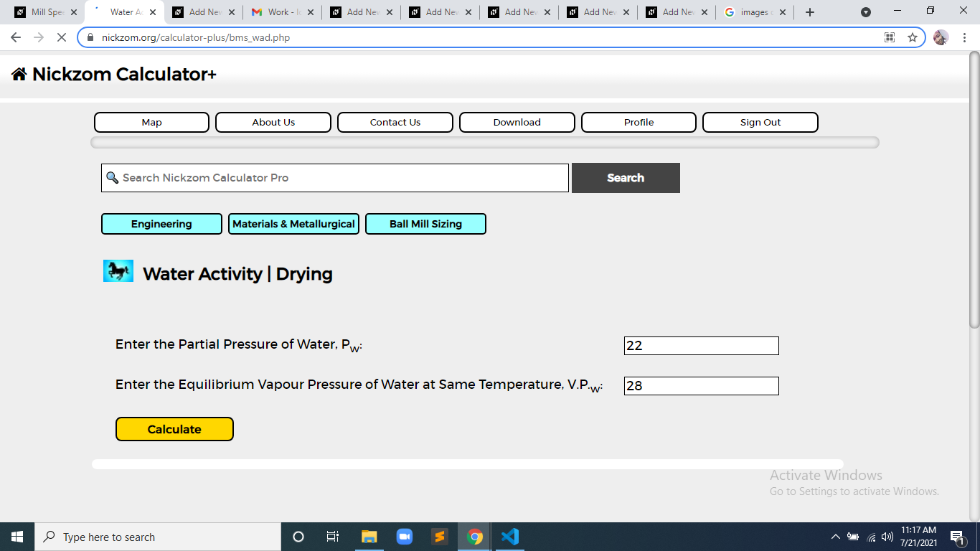The height and width of the screenshot is (551, 980).
Task: Open the Chrome profile avatar
Action: (941, 37)
